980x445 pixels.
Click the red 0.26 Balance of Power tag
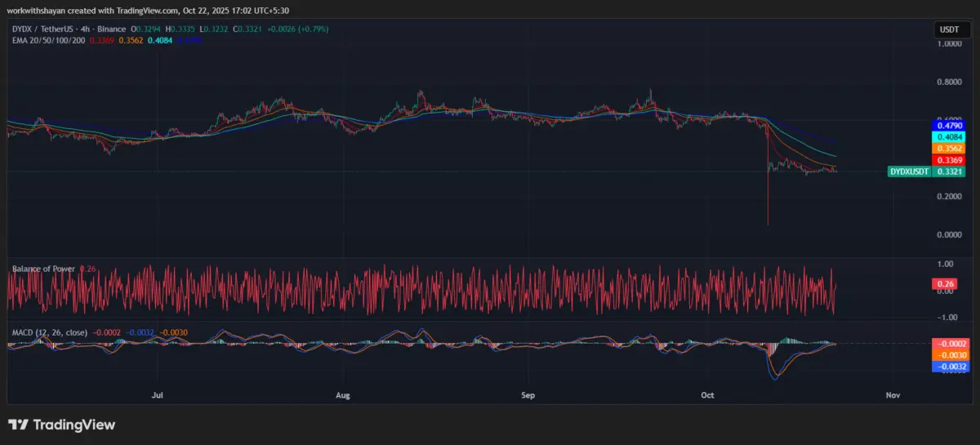[x=943, y=283]
